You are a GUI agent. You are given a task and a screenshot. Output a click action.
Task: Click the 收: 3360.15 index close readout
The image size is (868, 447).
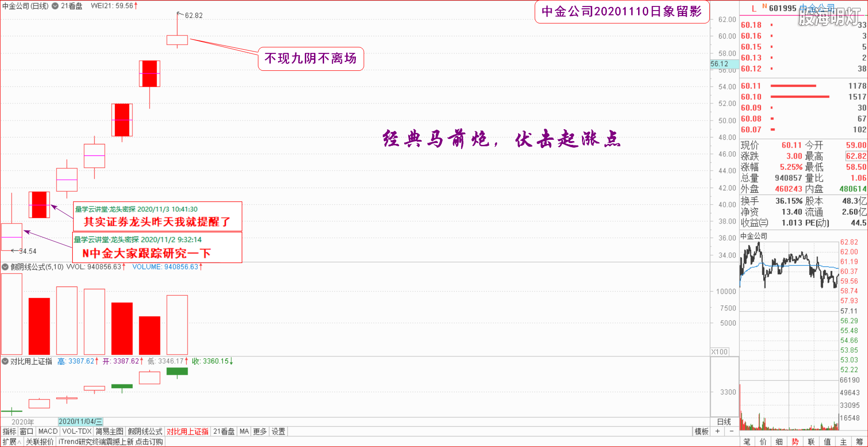tap(212, 361)
